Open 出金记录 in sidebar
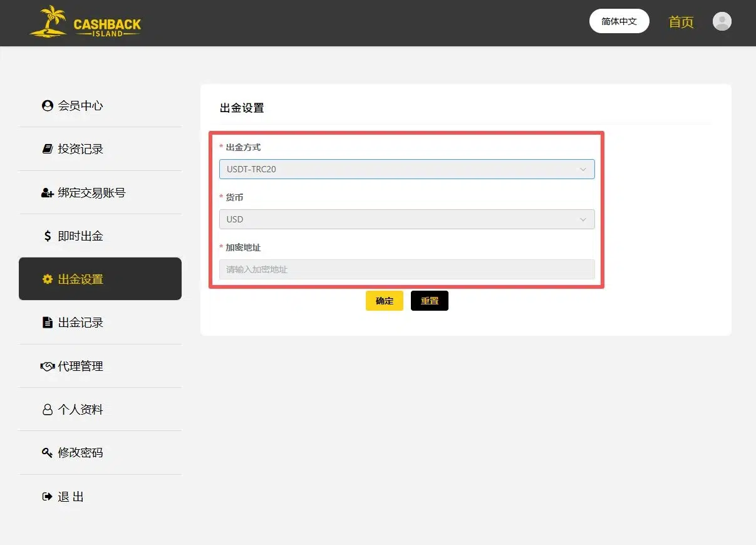The image size is (756, 545). [100, 323]
